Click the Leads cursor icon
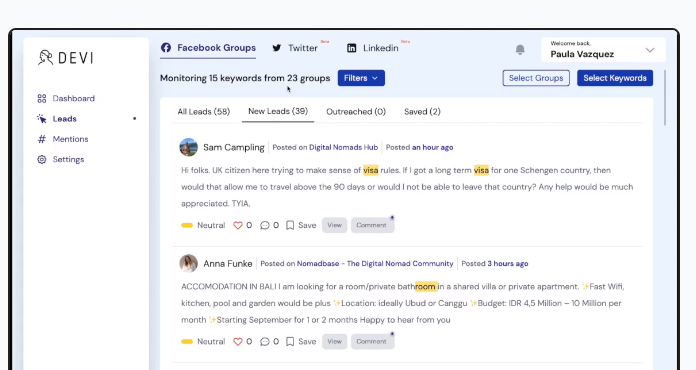Viewport: 696px width, 370px height. point(42,119)
